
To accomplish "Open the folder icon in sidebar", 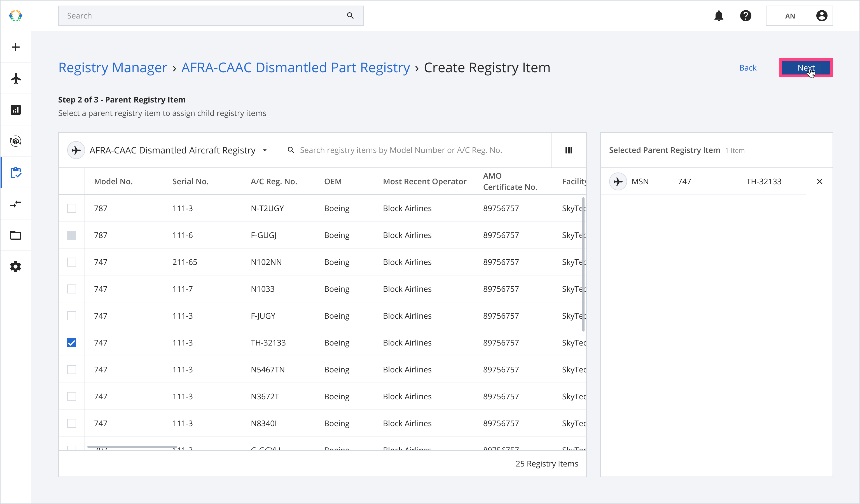I will (16, 235).
